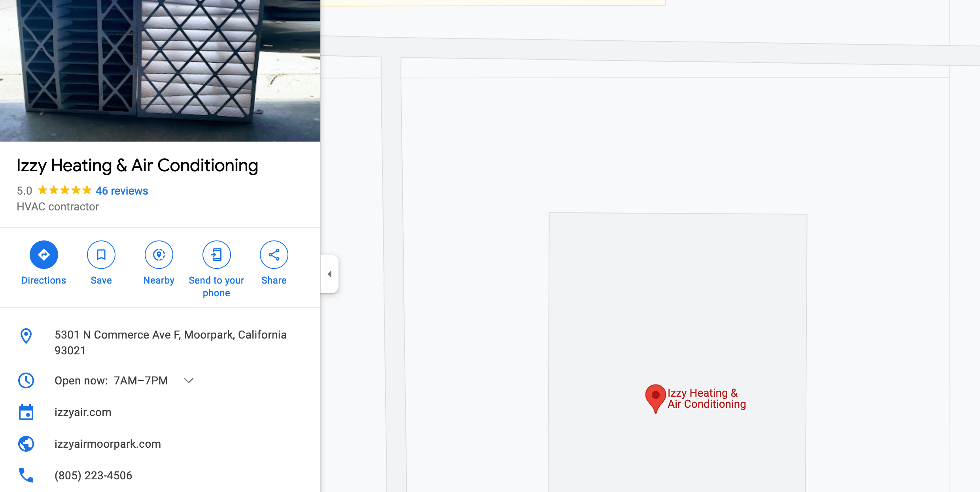Click the HVAC contractor category text
The height and width of the screenshot is (492, 980).
[x=58, y=207]
